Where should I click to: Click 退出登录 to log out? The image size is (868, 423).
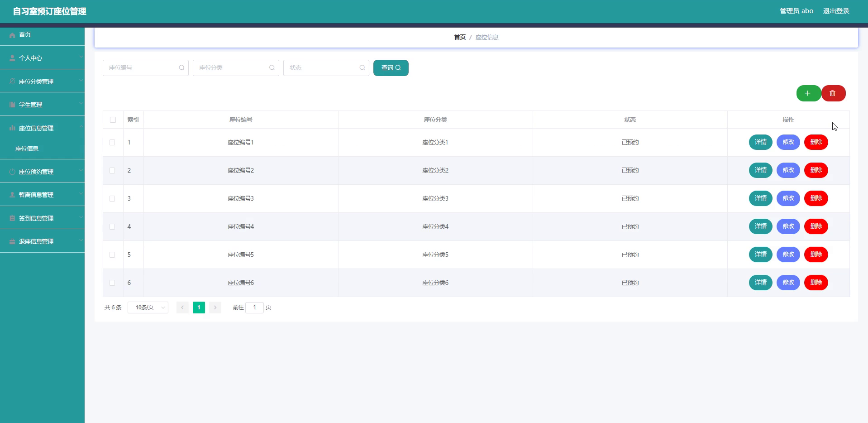point(836,11)
